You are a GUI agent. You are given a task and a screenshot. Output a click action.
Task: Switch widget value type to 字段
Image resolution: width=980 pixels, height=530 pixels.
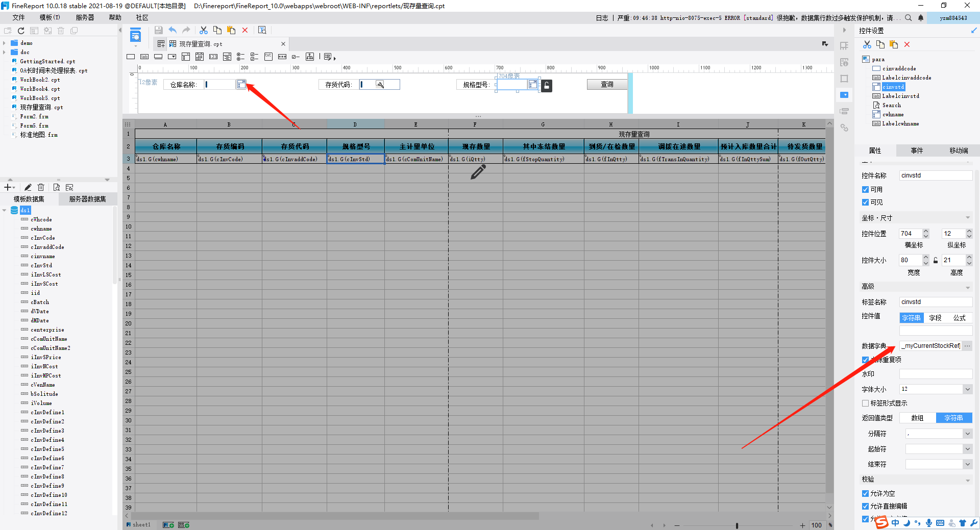click(x=935, y=318)
